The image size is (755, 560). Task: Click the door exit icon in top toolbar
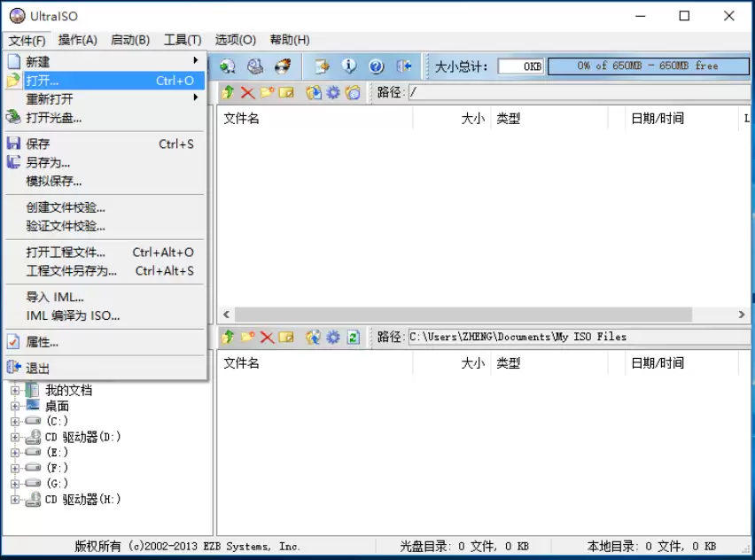point(404,66)
